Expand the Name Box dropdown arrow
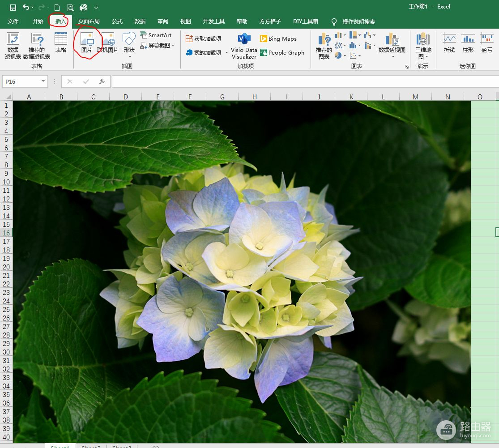The height and width of the screenshot is (448, 499). point(43,81)
